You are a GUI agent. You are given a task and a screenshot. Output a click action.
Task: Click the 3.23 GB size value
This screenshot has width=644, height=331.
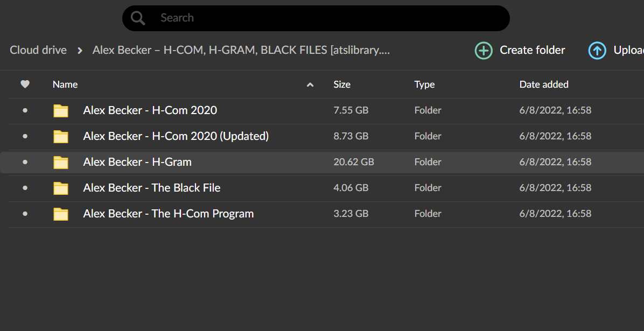351,214
